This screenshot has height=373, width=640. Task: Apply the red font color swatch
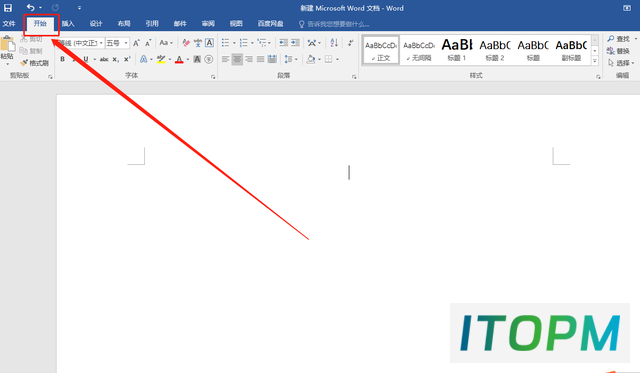tap(179, 60)
